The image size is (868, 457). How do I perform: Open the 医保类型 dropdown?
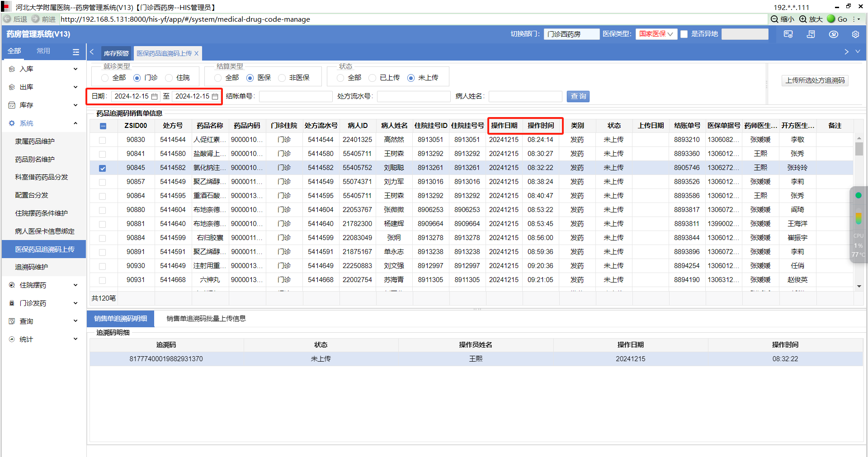click(x=656, y=34)
